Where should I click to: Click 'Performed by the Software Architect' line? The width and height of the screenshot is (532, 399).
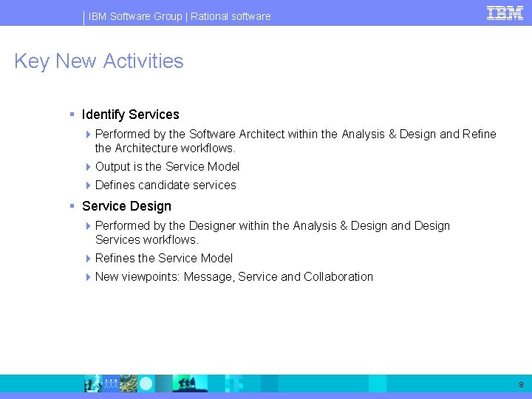pyautogui.click(x=296, y=141)
